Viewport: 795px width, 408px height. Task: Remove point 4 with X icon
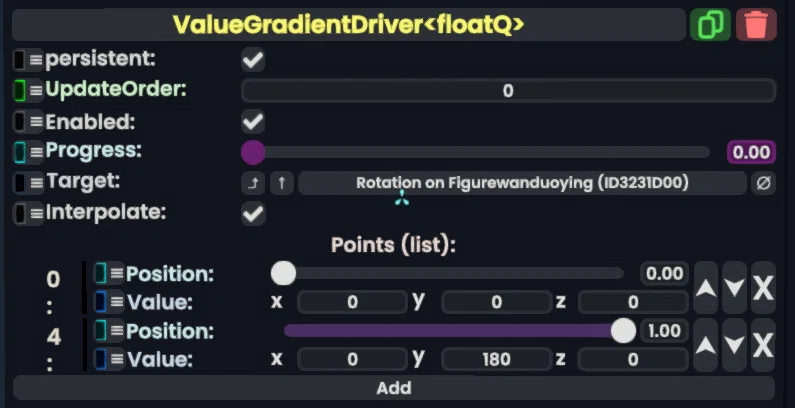coord(763,345)
